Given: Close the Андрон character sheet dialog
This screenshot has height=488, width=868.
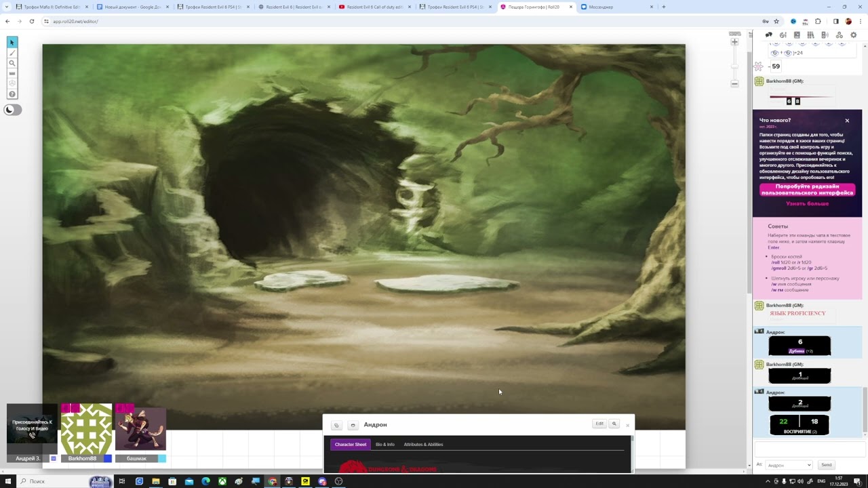Looking at the screenshot, I should click(627, 426).
